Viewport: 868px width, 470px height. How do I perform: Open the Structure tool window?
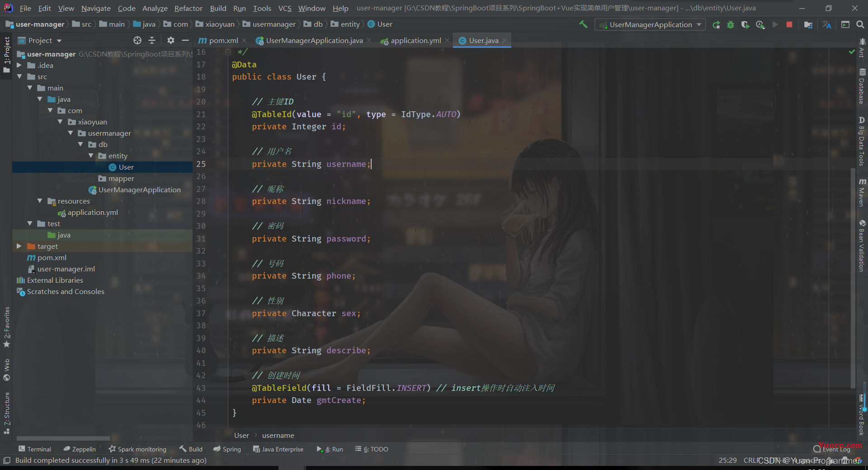[x=6, y=413]
